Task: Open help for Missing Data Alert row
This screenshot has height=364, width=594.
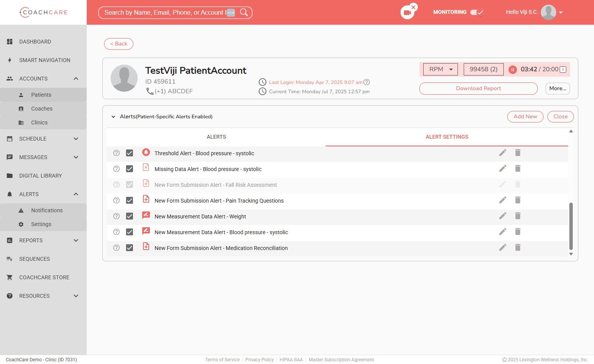Action: pyautogui.click(x=116, y=169)
